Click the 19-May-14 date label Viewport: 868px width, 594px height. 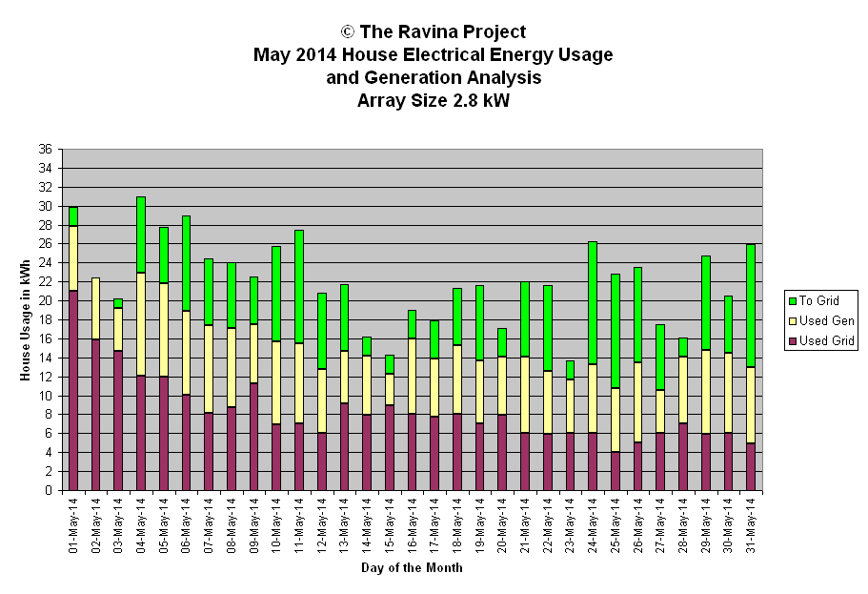click(479, 525)
